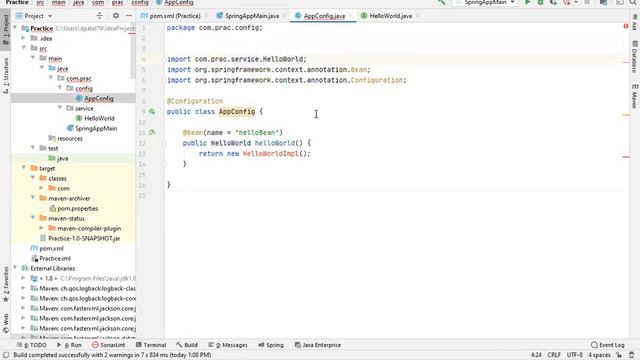Toggle the tool window quick-access icon at bottom left
The image size is (640, 360).
6,355
